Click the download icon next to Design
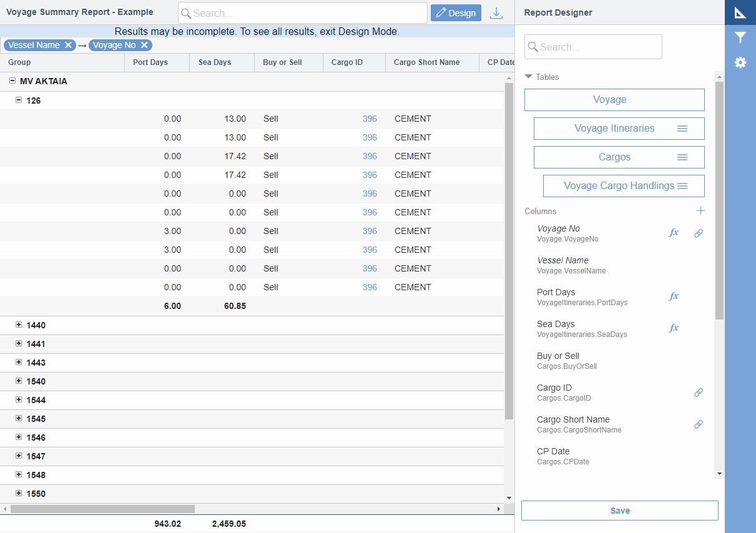Screen dimensions: 756x533 (x=496, y=12)
